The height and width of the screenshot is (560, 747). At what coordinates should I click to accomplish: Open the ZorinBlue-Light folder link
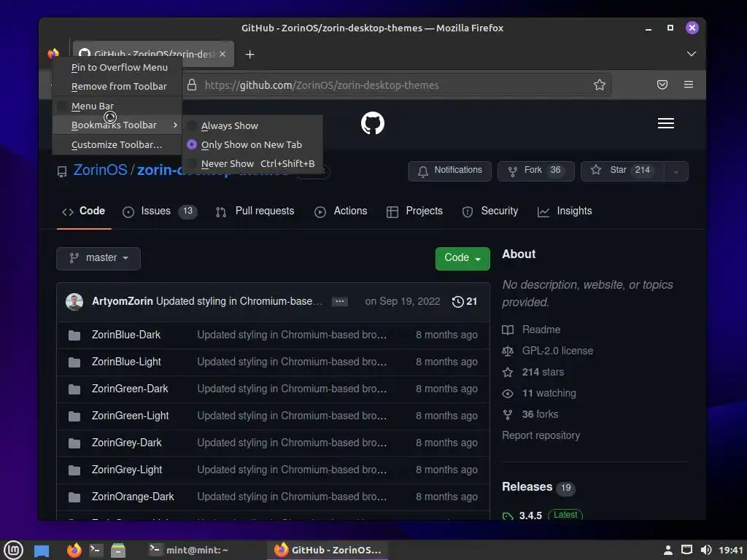pyautogui.click(x=126, y=362)
